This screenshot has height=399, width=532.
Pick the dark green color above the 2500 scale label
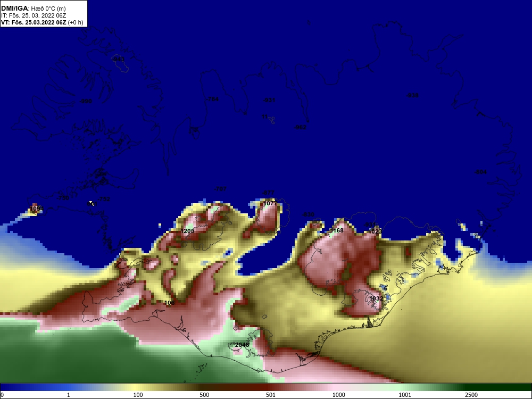(x=471, y=387)
